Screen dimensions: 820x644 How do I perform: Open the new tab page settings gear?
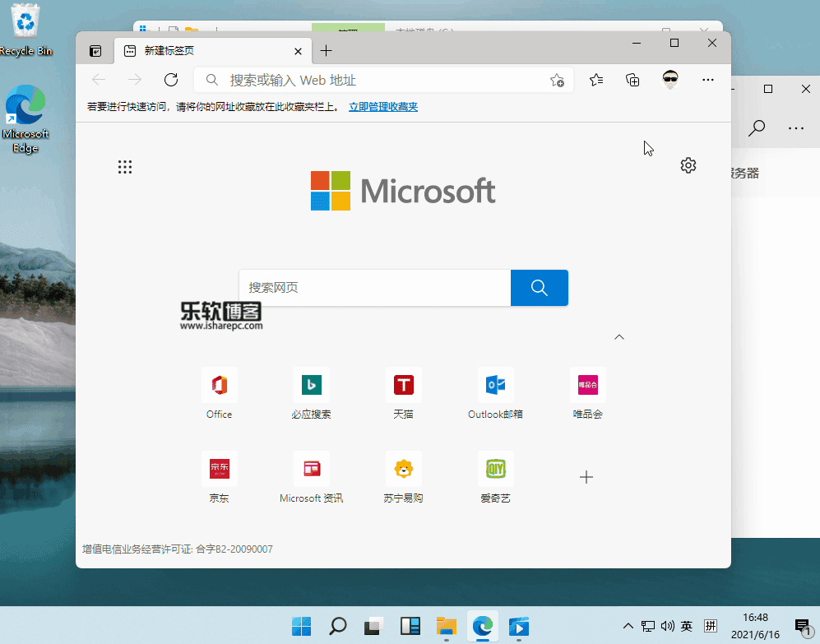(x=688, y=165)
